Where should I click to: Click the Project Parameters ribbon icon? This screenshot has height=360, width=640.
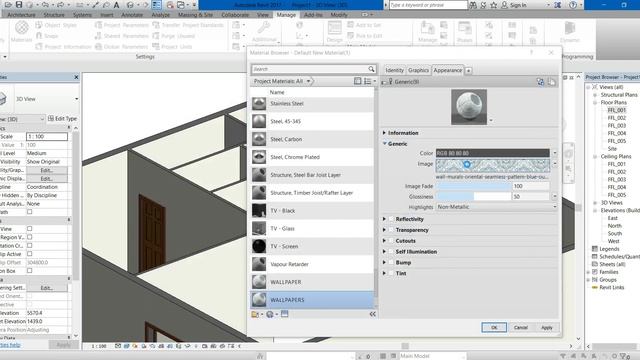point(98,25)
